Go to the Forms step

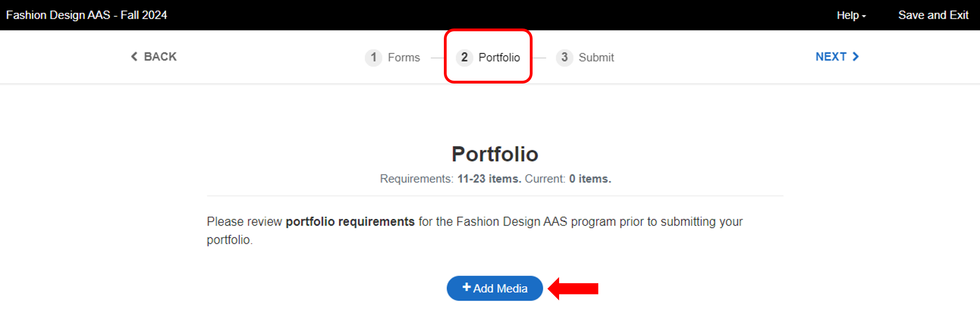(x=403, y=57)
